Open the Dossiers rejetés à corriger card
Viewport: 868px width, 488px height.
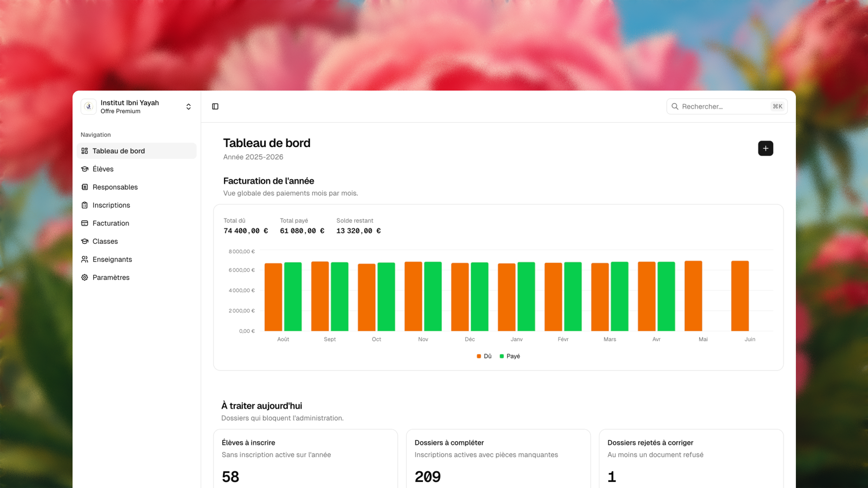(691, 459)
